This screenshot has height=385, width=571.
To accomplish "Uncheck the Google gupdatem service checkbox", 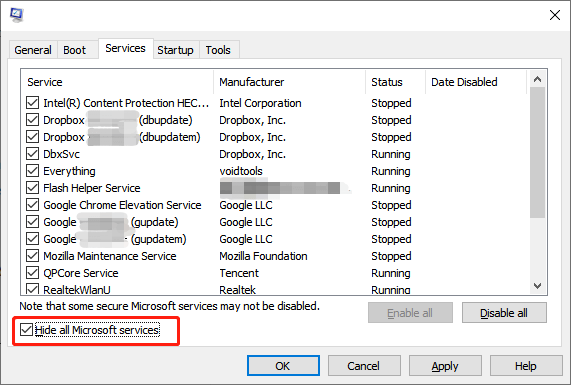I will 33,239.
